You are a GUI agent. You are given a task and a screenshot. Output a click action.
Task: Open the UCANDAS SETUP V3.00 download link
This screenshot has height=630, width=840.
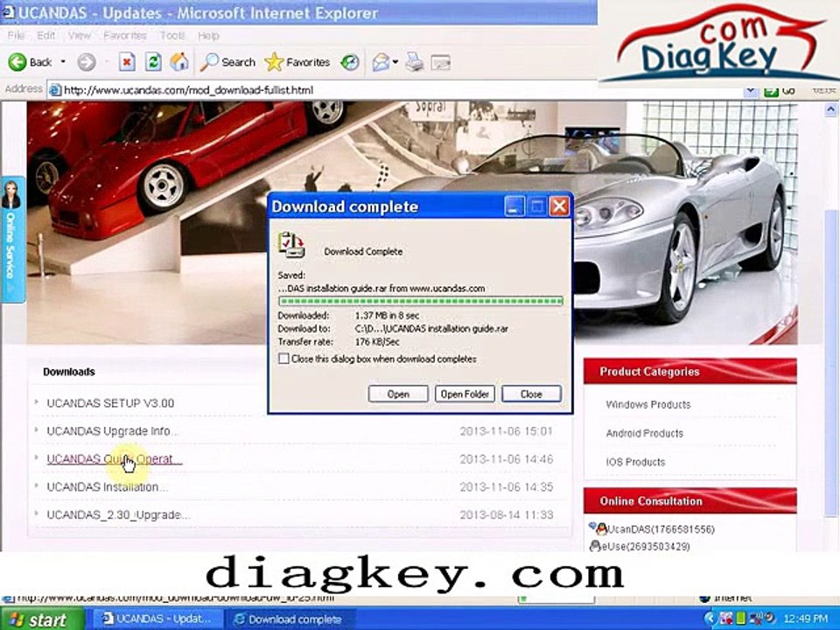tap(110, 402)
